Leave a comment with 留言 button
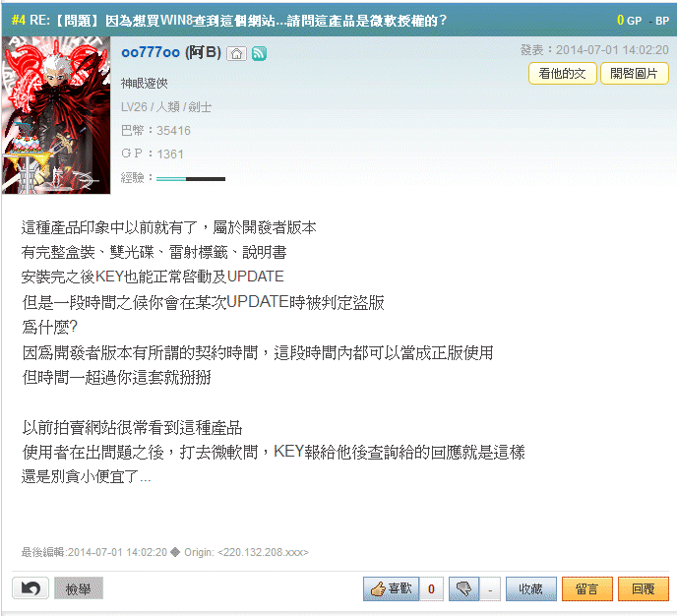The width and height of the screenshot is (677, 616). pos(587,588)
